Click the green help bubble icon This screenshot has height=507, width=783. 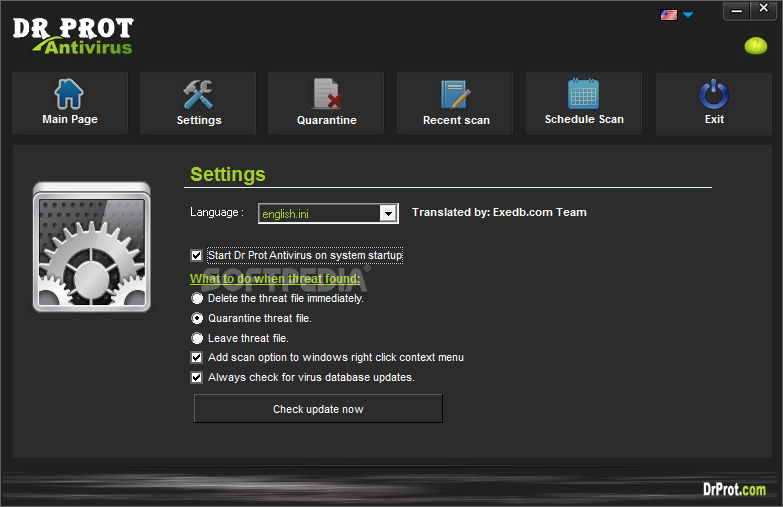756,46
